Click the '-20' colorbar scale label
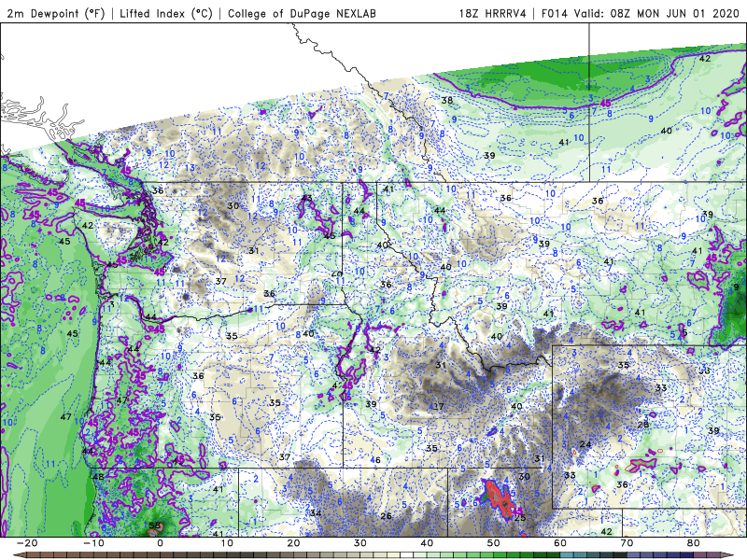Screen dimensions: 747x560 (x=27, y=543)
